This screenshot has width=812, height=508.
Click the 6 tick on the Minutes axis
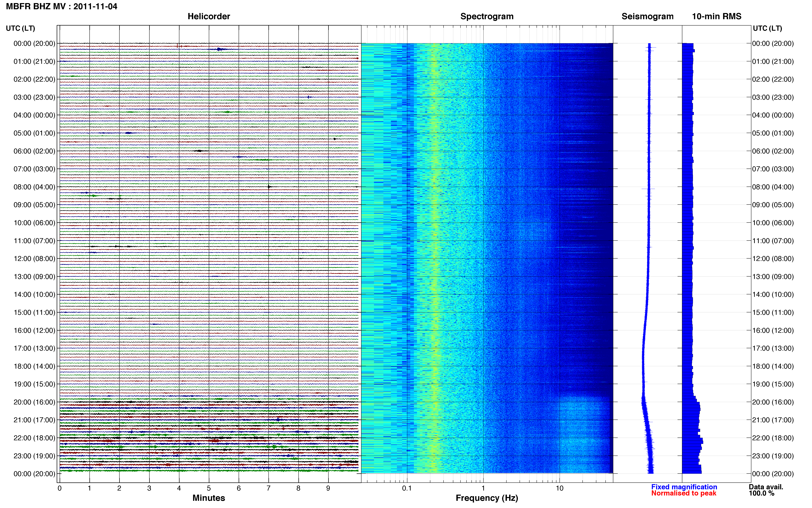point(239,488)
